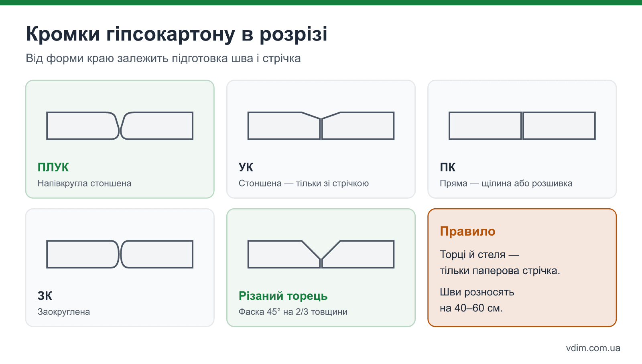This screenshot has width=642, height=364.
Task: Click the ПЛУК edge profile diagram
Action: [x=120, y=126]
